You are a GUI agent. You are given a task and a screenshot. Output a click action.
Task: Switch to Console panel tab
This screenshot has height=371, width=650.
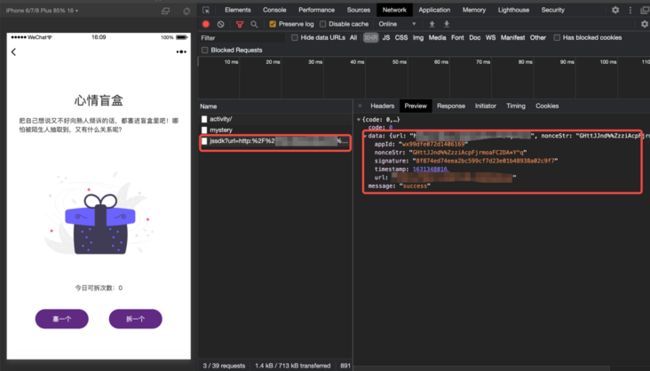coord(274,10)
